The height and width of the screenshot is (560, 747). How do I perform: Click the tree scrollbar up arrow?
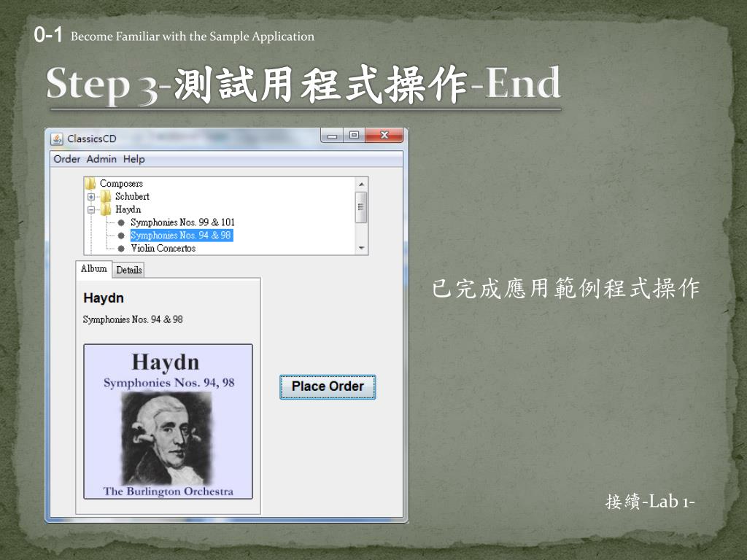(362, 184)
